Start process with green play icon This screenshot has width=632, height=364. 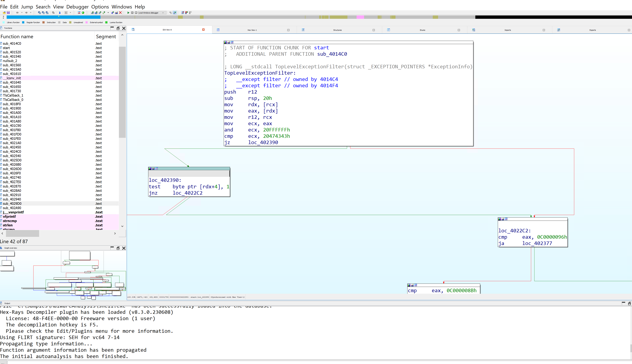click(128, 13)
